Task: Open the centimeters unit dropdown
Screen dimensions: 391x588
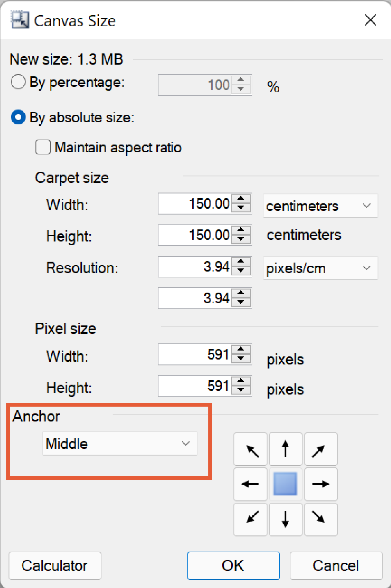Action: click(x=321, y=206)
